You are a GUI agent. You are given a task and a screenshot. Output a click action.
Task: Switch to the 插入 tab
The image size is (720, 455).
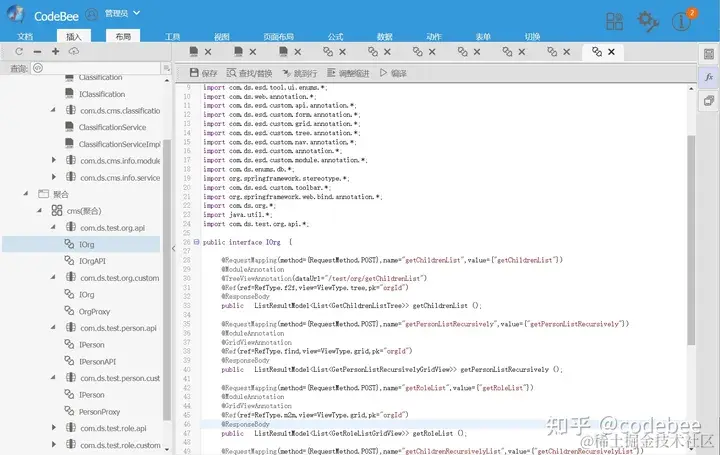pos(73,36)
